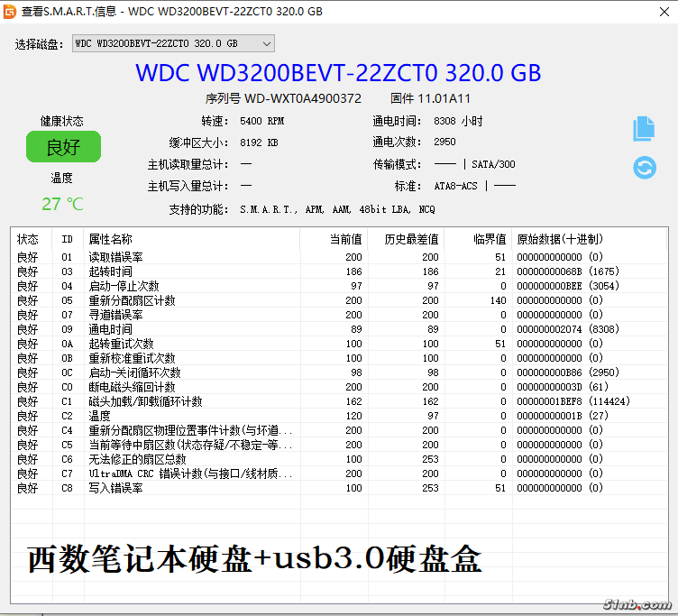Click the power-on count 2950 in the header
Viewport: 678px width, 616px height.
tap(445, 142)
